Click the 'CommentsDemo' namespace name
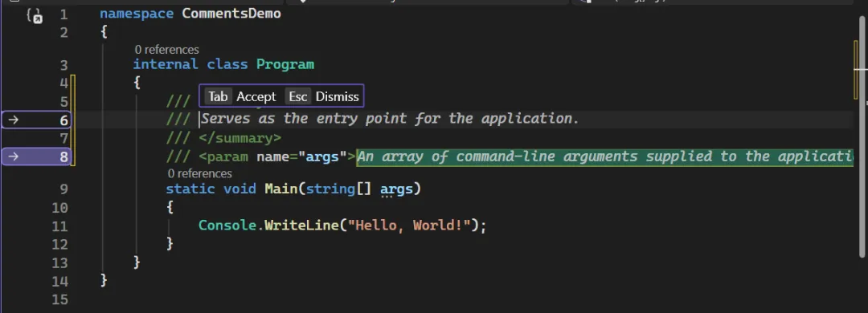 [x=231, y=14]
